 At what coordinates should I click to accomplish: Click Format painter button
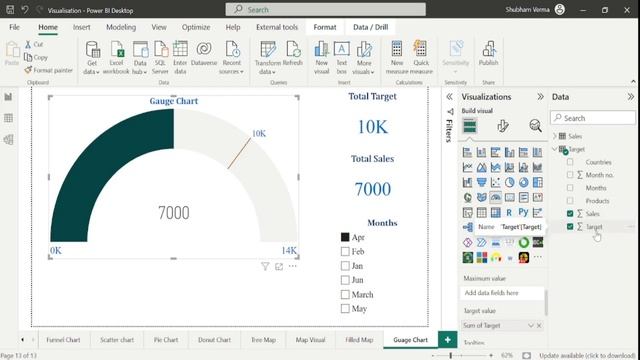[x=48, y=70]
